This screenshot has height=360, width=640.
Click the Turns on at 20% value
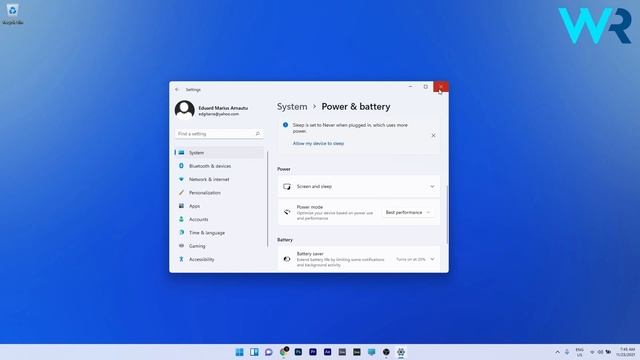(x=411, y=259)
